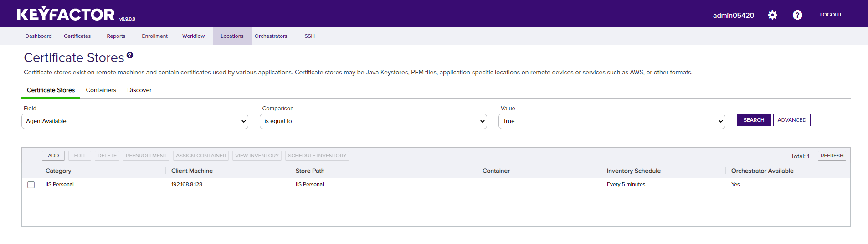Select the IIS Personal row checkbox

pyautogui.click(x=31, y=185)
